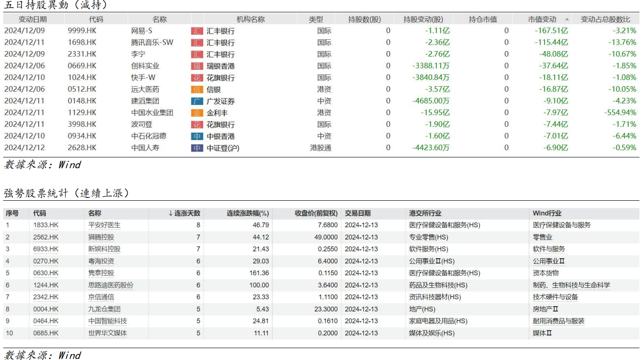Sort by the 连涨天数 column header

pos(184,213)
